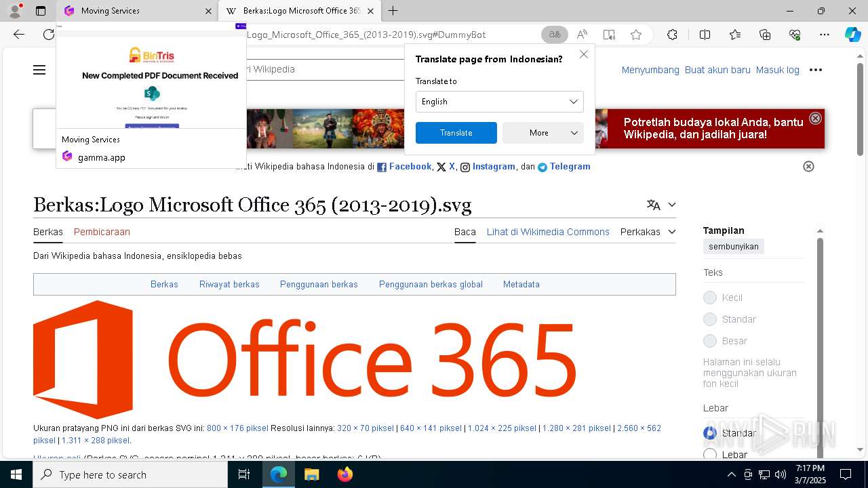Click the browser address bar URL

pos(366,35)
